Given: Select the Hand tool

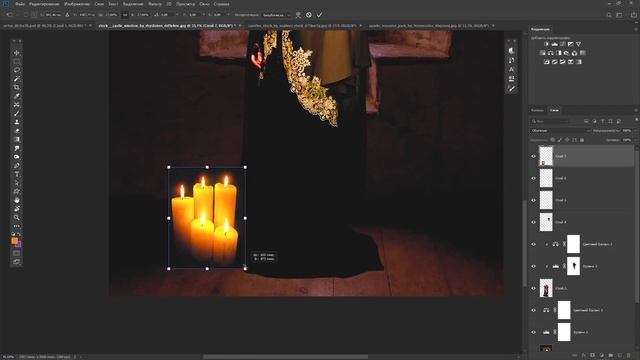Looking at the screenshot, I should [16, 200].
